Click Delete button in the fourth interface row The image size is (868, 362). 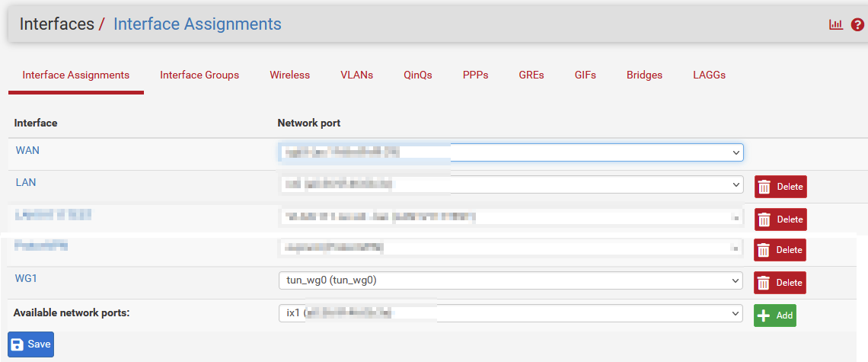pyautogui.click(x=780, y=250)
